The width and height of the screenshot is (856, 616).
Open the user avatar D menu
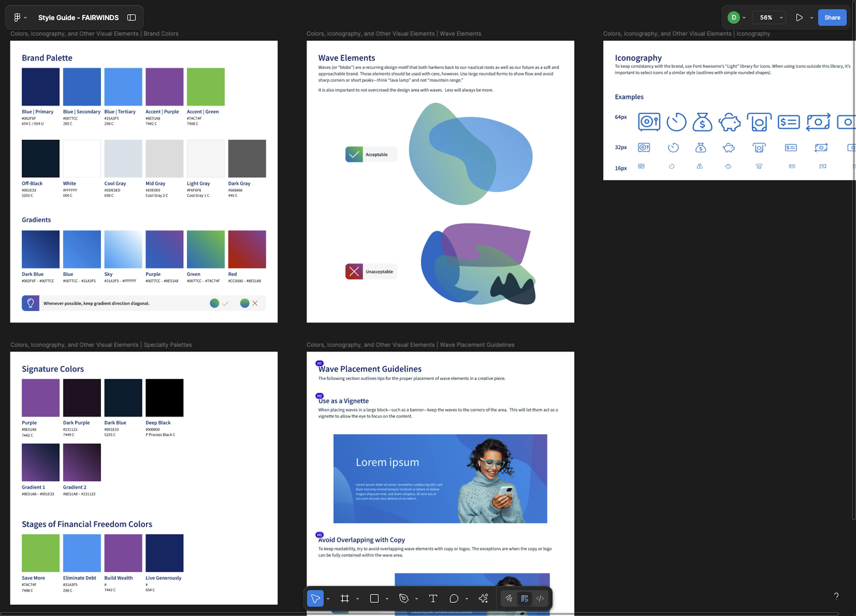(x=736, y=17)
